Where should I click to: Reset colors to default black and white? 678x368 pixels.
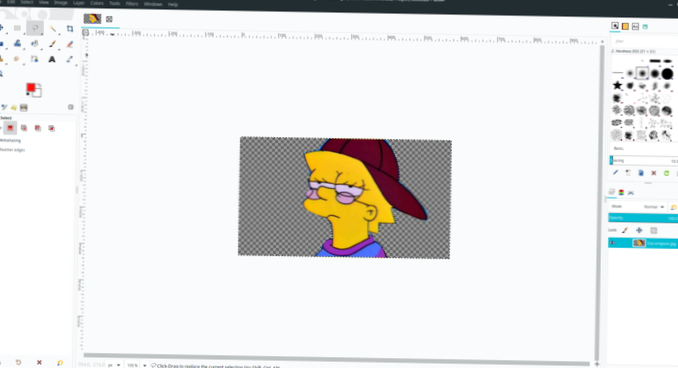(28, 94)
